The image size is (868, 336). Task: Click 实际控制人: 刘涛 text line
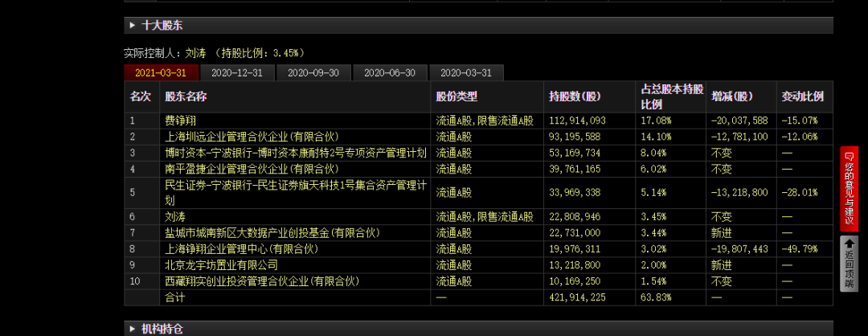(x=215, y=53)
